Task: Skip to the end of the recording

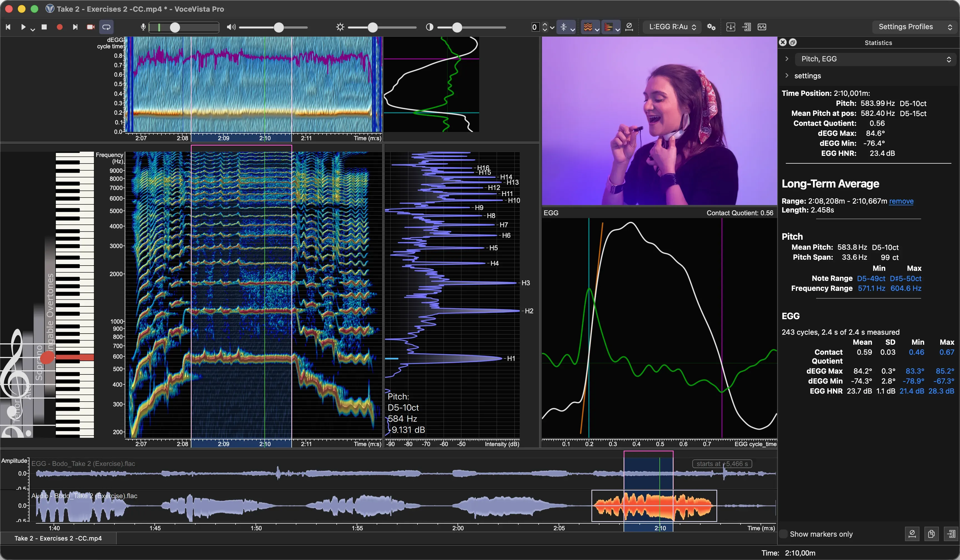Action: [75, 27]
